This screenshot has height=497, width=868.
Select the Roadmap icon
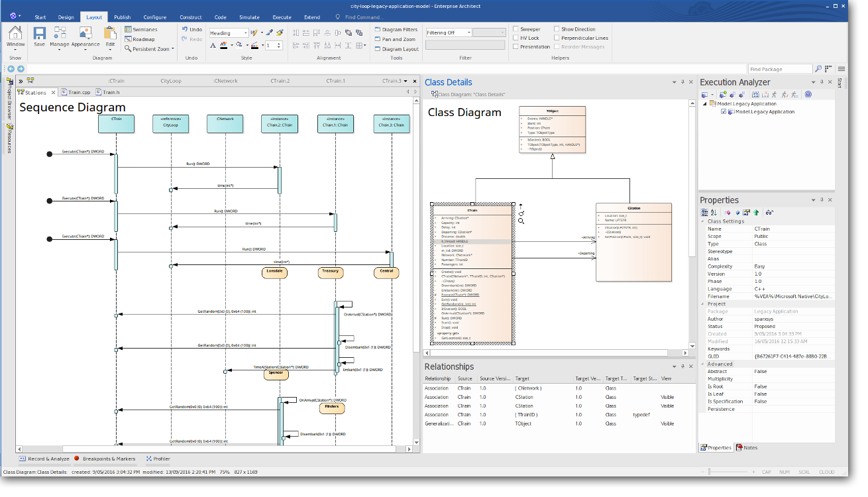(139, 39)
